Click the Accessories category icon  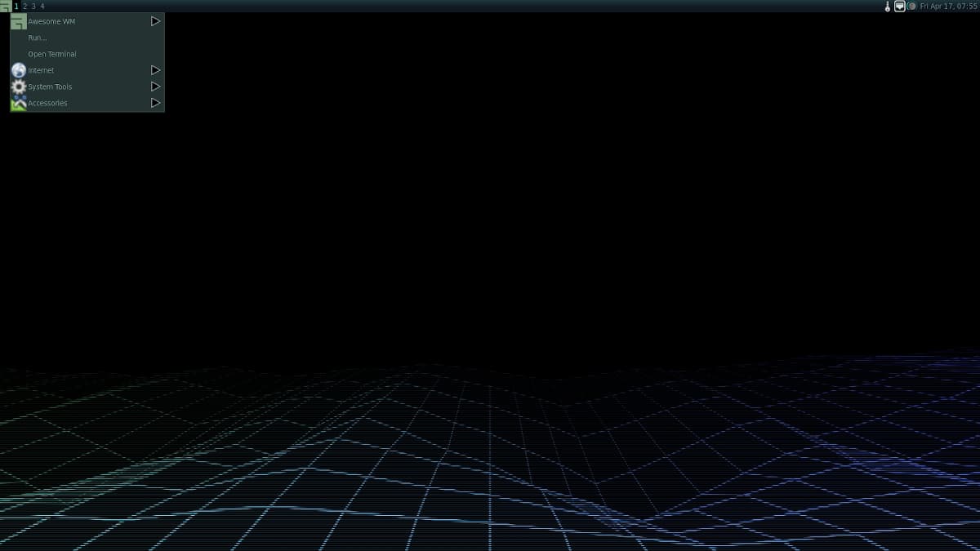(x=18, y=103)
